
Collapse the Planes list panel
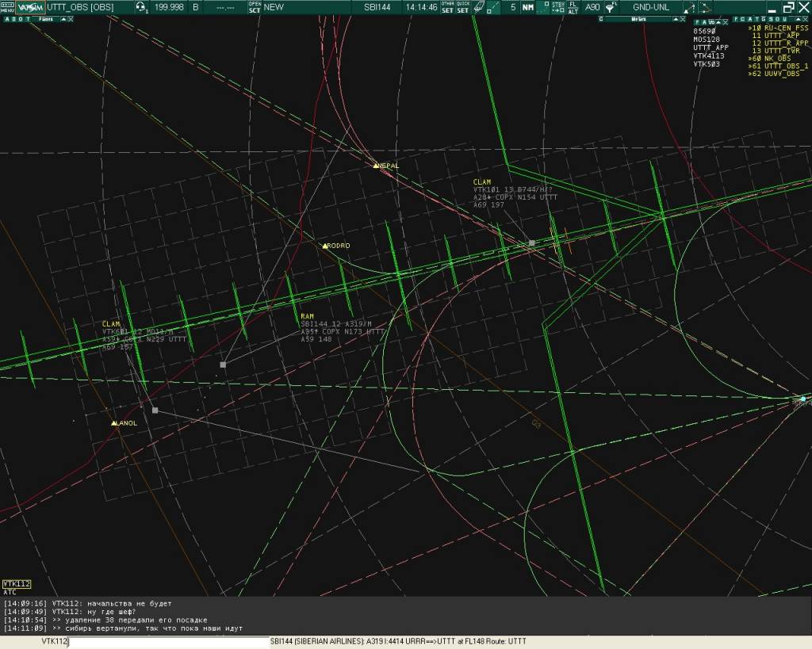click(63, 19)
